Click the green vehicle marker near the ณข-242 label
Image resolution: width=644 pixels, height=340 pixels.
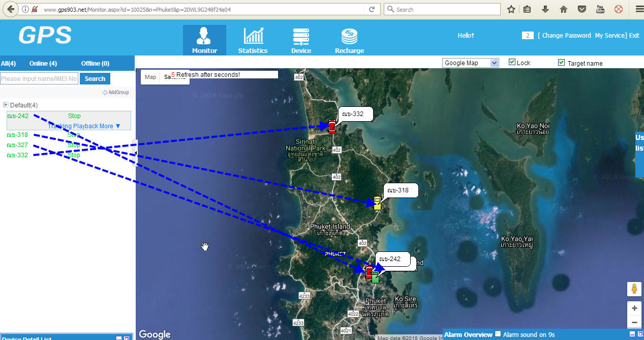point(376,276)
